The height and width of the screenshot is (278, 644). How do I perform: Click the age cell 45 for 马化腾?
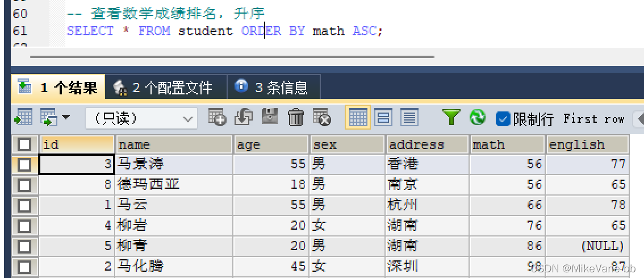[x=271, y=267]
